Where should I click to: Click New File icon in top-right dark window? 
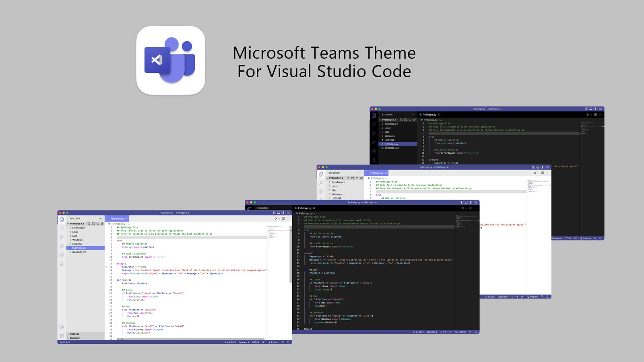click(401, 120)
